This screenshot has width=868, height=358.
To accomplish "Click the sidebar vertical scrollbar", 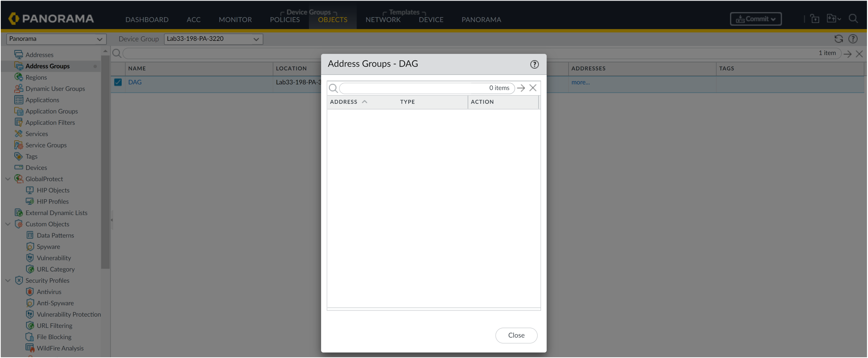I will coord(105,162).
